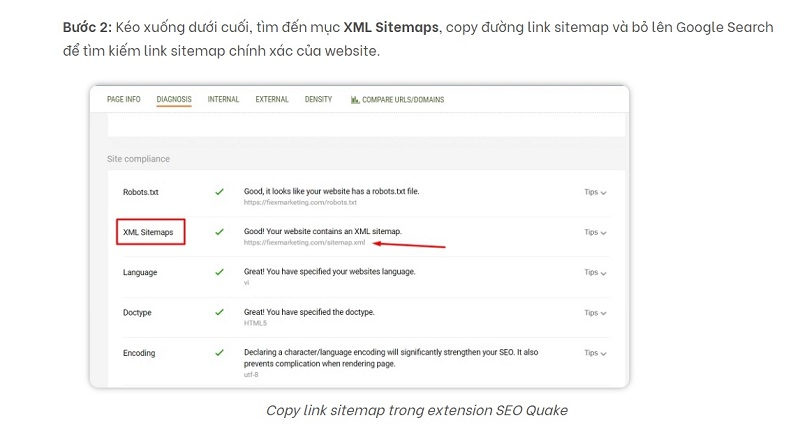Click the 'HTML5' value under Doctype
The width and height of the screenshot is (800, 434).
point(255,323)
